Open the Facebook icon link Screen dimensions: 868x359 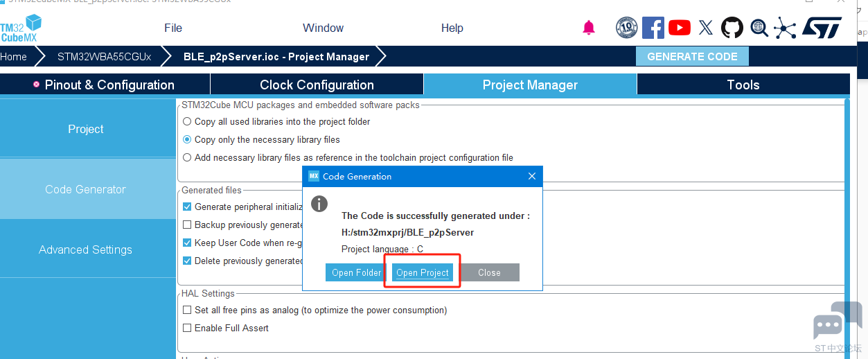click(x=653, y=28)
